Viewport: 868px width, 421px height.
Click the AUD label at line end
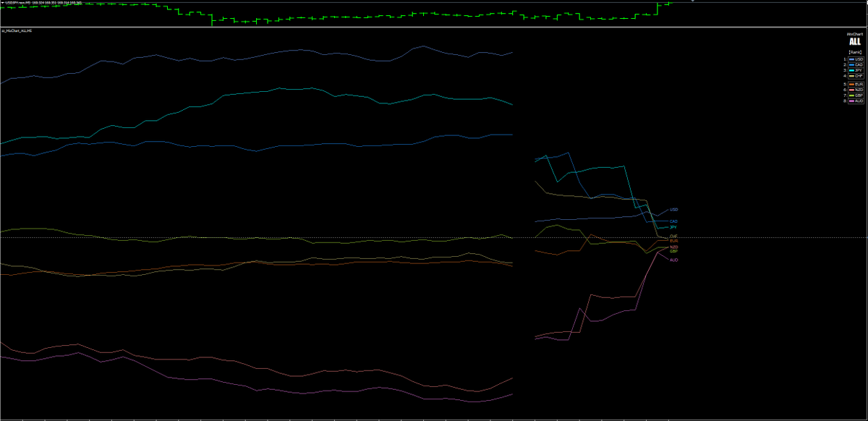click(x=674, y=260)
